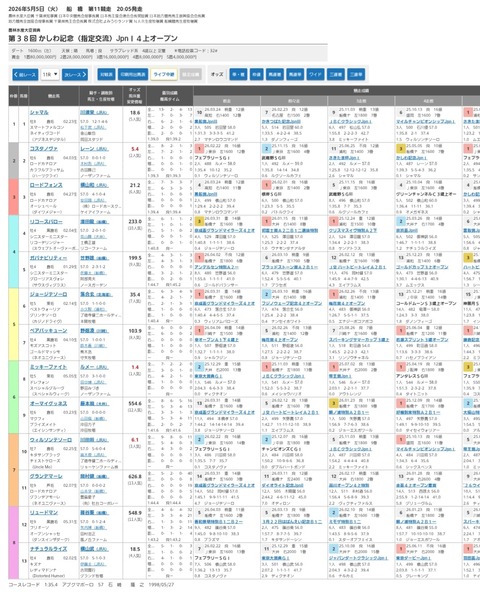Open horse ミッキーファイト profile link
Screen dimensions: 480x592
point(48,367)
